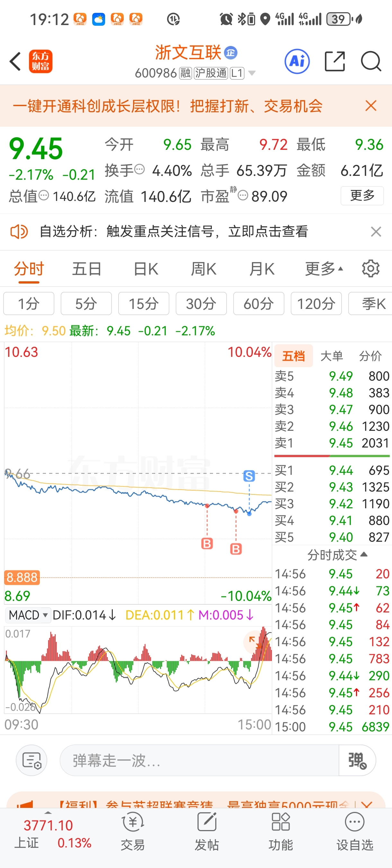This screenshot has height=868, width=392.
Task: Tap the 融 margin tag
Action: coord(185,73)
